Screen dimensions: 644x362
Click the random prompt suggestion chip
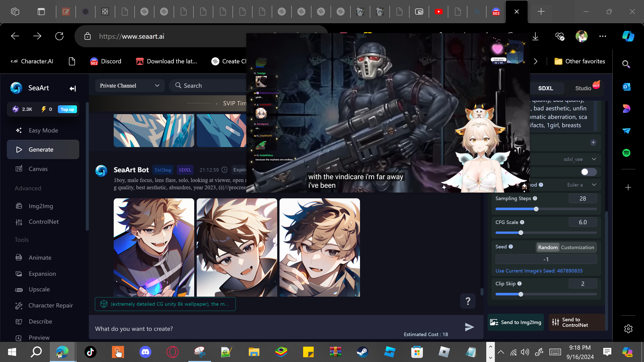pyautogui.click(x=165, y=304)
